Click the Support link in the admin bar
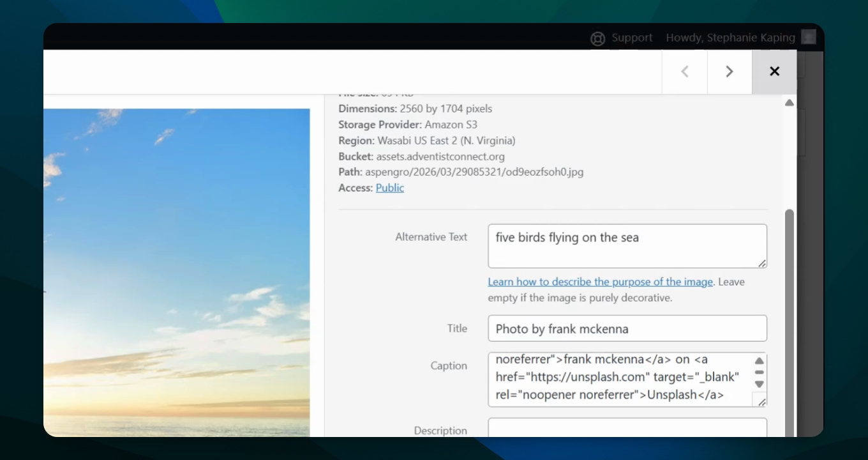This screenshot has height=460, width=868. click(x=632, y=38)
